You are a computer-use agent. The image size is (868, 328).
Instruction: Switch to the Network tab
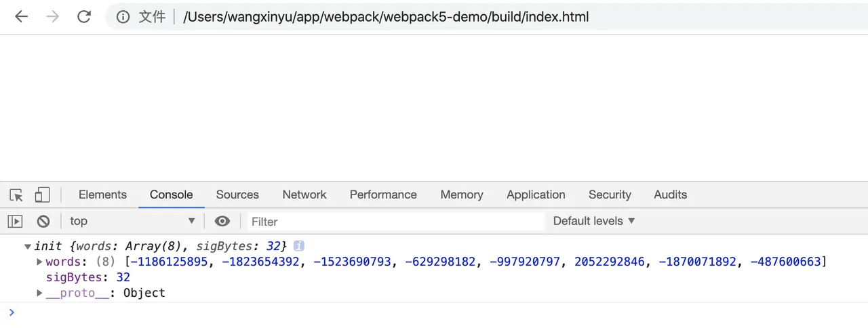pos(304,194)
